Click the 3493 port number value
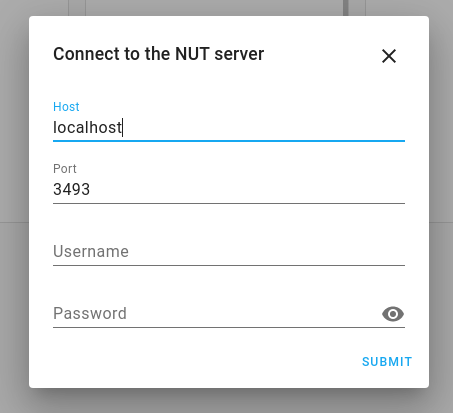This screenshot has width=453, height=413. (x=71, y=189)
